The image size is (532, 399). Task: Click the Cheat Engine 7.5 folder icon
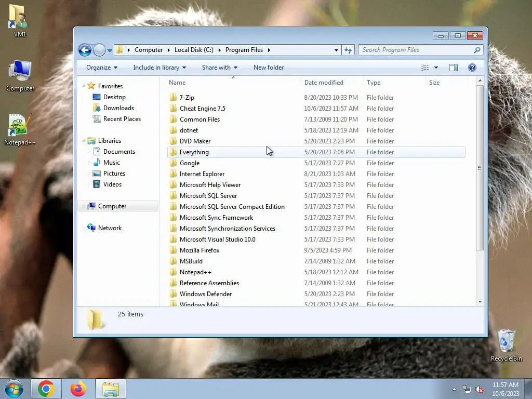pos(173,108)
